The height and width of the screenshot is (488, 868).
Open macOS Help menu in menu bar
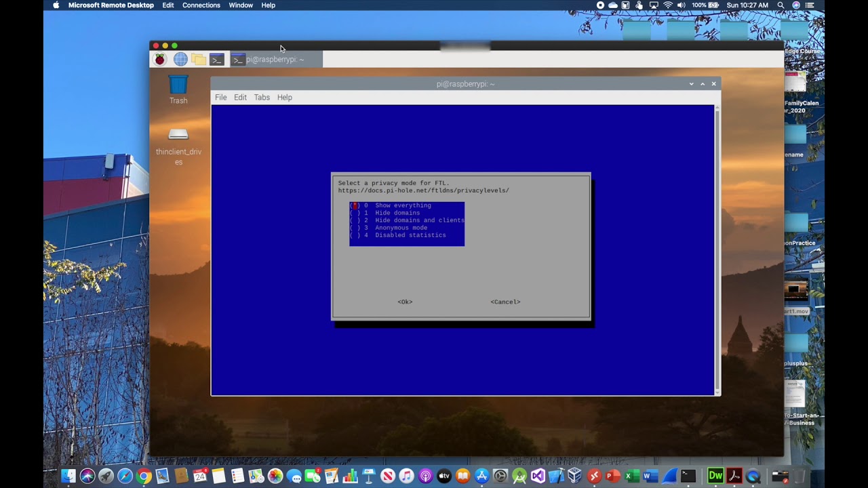click(269, 5)
